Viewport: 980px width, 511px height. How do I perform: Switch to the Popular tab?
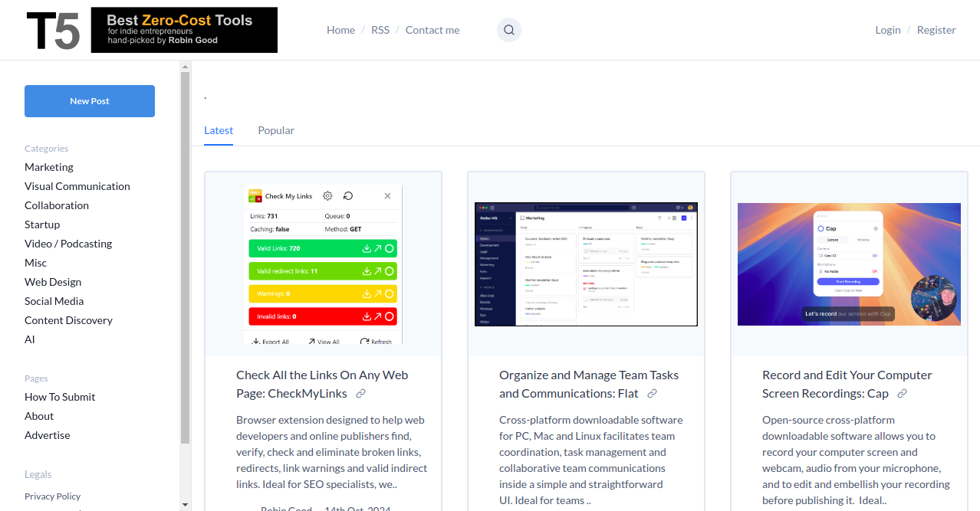click(276, 130)
